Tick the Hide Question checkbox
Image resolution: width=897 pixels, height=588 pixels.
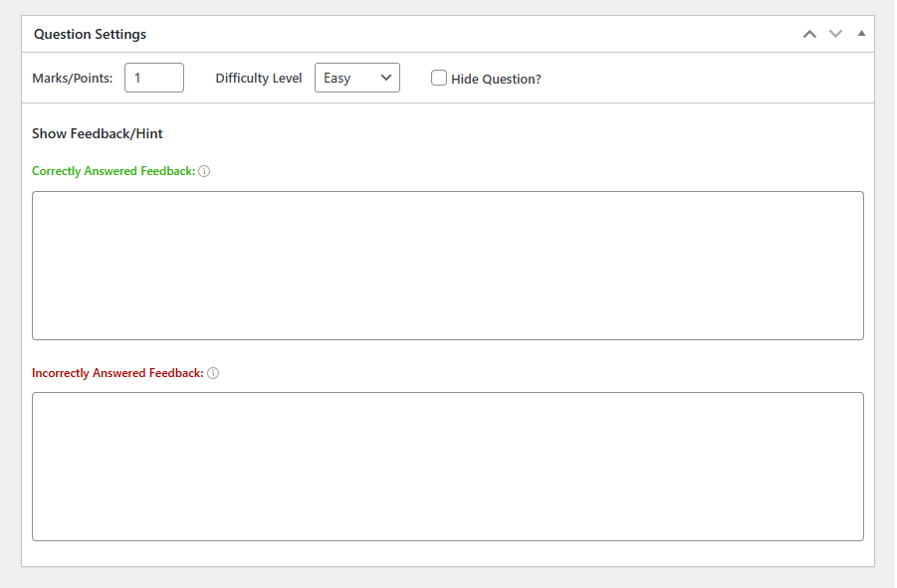[x=439, y=78]
